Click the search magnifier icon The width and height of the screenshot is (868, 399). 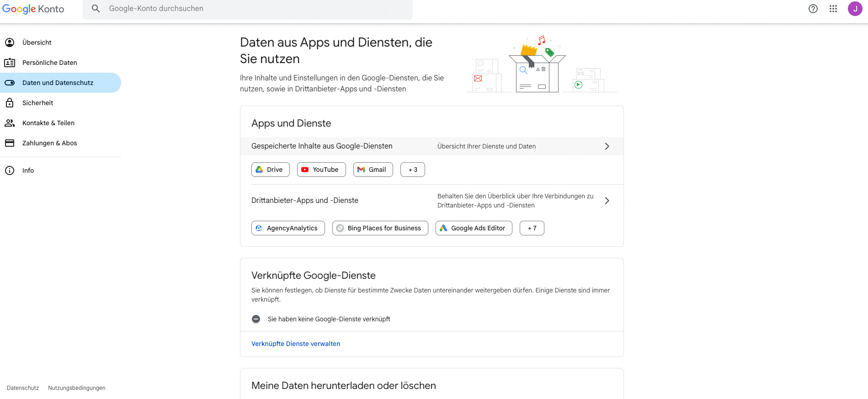[96, 9]
